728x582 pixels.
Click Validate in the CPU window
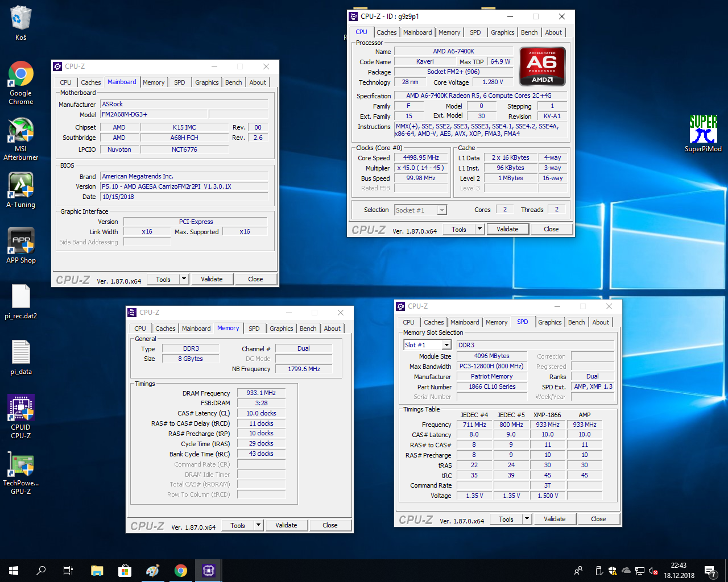click(507, 229)
